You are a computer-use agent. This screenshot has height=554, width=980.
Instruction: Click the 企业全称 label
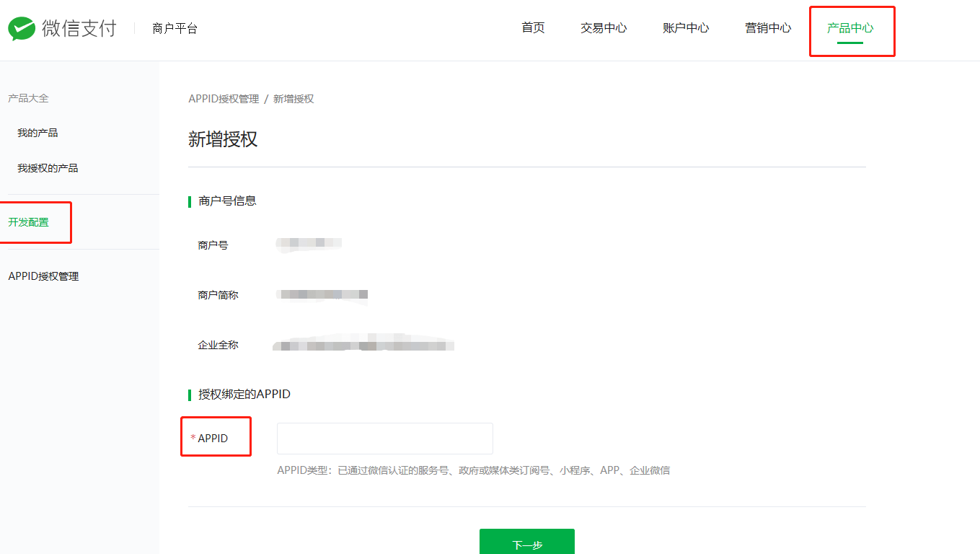click(x=218, y=345)
